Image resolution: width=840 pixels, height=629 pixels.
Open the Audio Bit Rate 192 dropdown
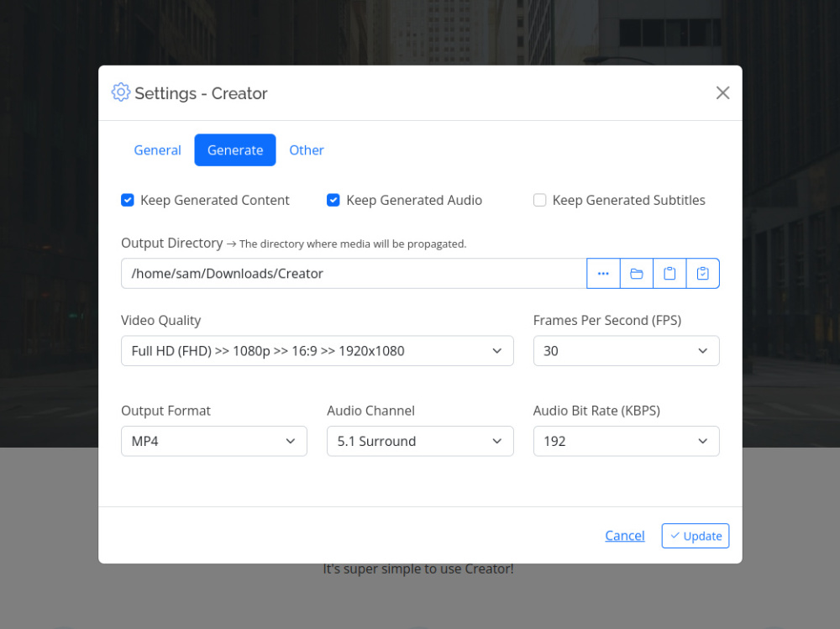(627, 441)
